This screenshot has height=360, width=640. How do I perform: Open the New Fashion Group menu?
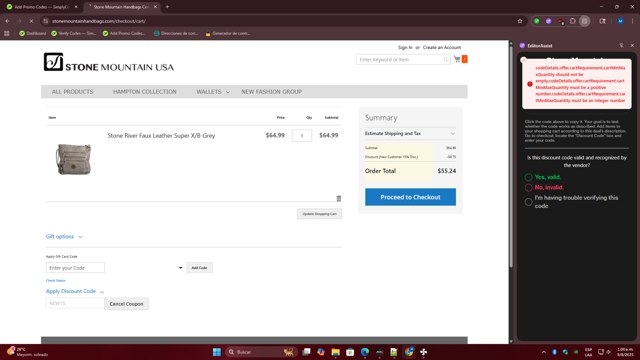pos(271,92)
